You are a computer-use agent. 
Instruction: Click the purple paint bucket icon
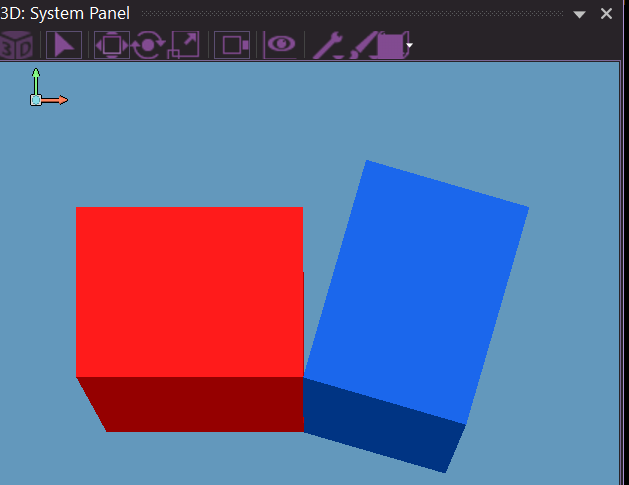point(390,45)
